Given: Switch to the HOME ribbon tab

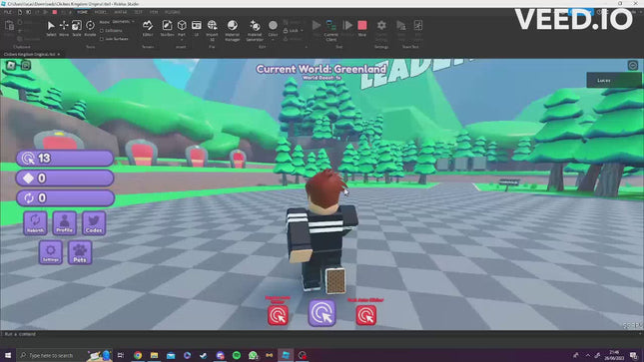Looking at the screenshot, I should tap(82, 12).
